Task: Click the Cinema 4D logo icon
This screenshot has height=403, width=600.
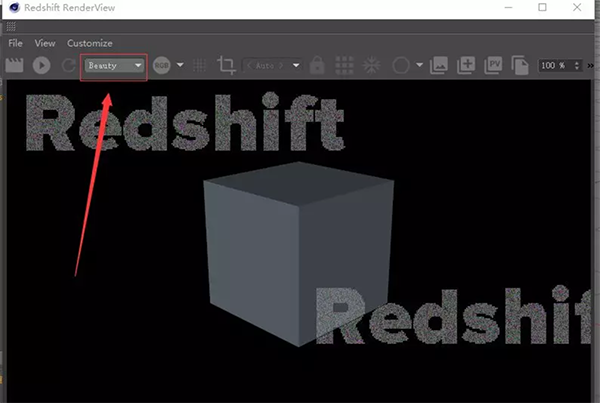Action: click(x=14, y=8)
